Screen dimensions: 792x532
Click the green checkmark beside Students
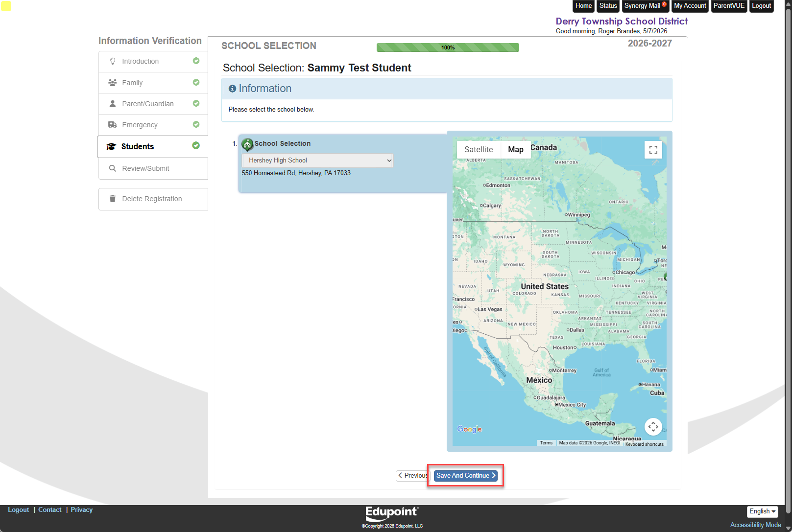coord(196,145)
